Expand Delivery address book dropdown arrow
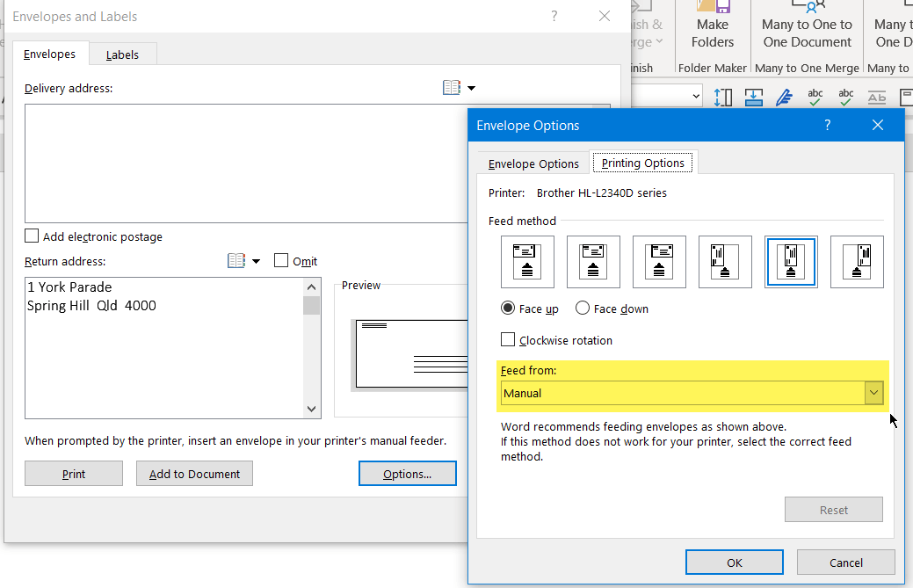The height and width of the screenshot is (588, 913). pyautogui.click(x=472, y=88)
